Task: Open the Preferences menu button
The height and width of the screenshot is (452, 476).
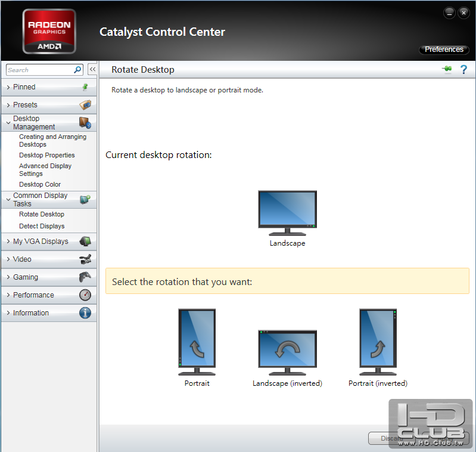Action: click(444, 49)
